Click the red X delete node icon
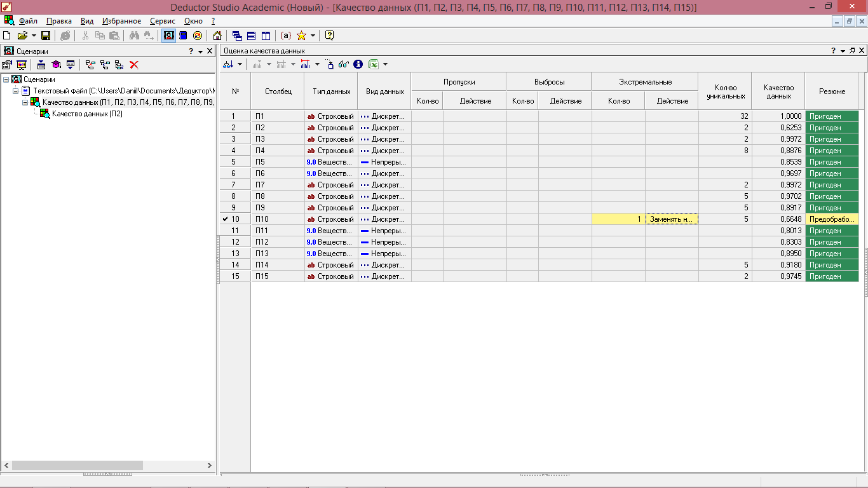 coord(134,65)
